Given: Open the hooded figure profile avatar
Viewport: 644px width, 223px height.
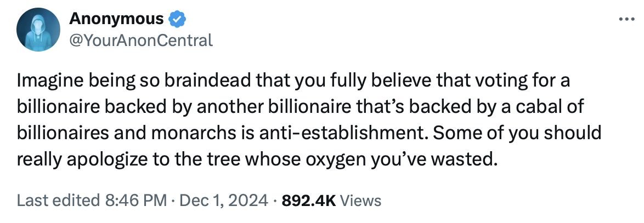Looking at the screenshot, I should click(x=38, y=30).
